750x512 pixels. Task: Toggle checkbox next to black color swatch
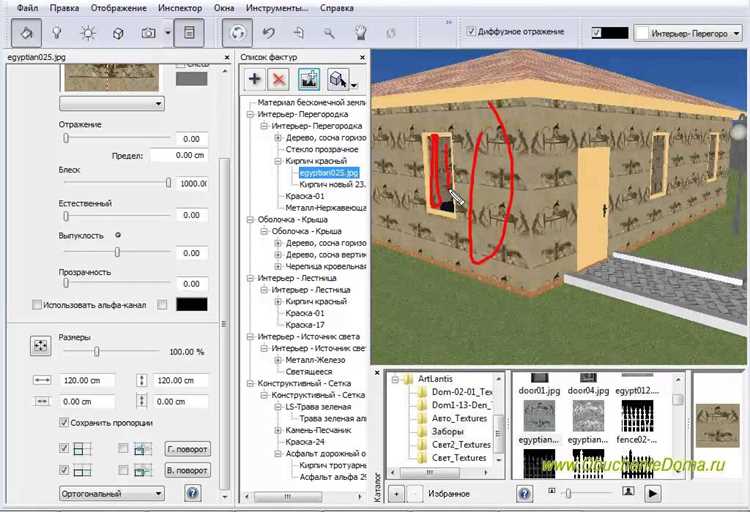coord(596,33)
